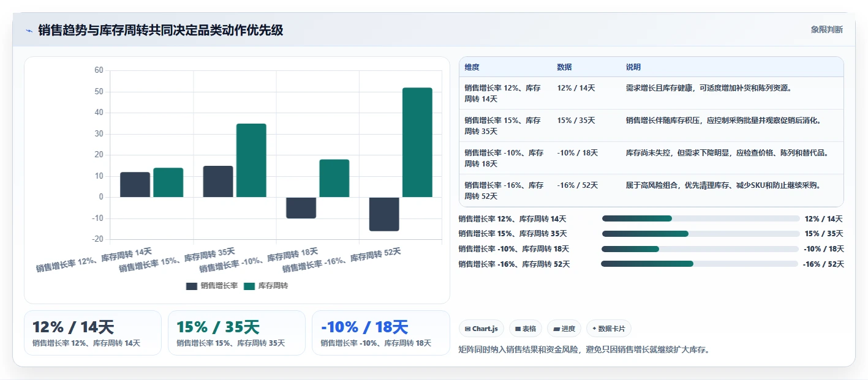This screenshot has width=868, height=380.
Task: Open the blue -10% / 18天 data card
Action: tap(380, 333)
